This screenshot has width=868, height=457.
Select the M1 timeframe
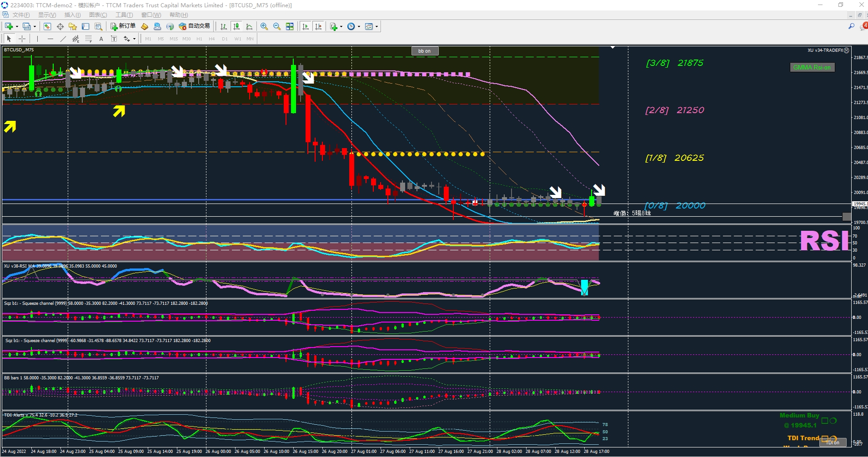pyautogui.click(x=148, y=39)
